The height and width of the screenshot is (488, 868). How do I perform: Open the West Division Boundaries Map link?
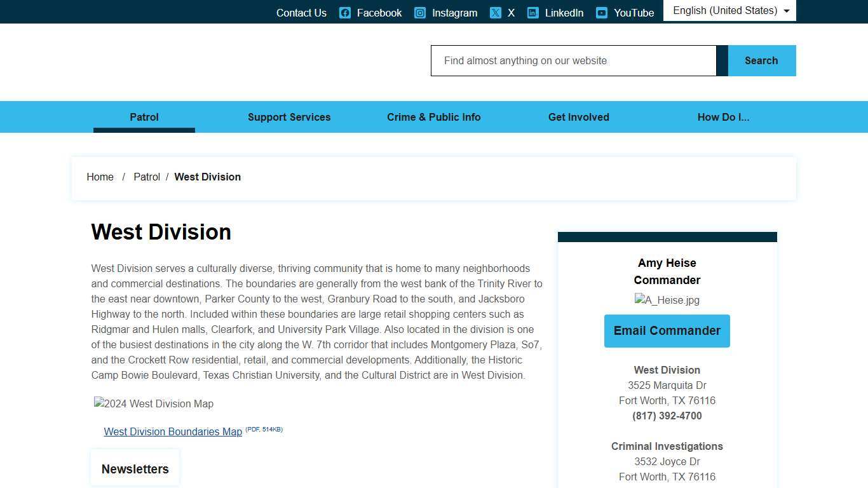pos(173,431)
